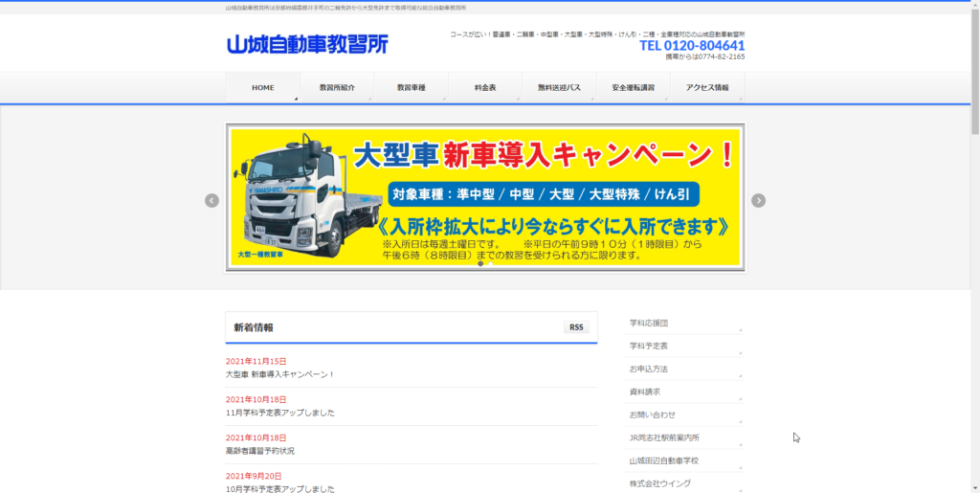
Task: Open the 高齢者講習予約状況 news link
Action: 260,451
